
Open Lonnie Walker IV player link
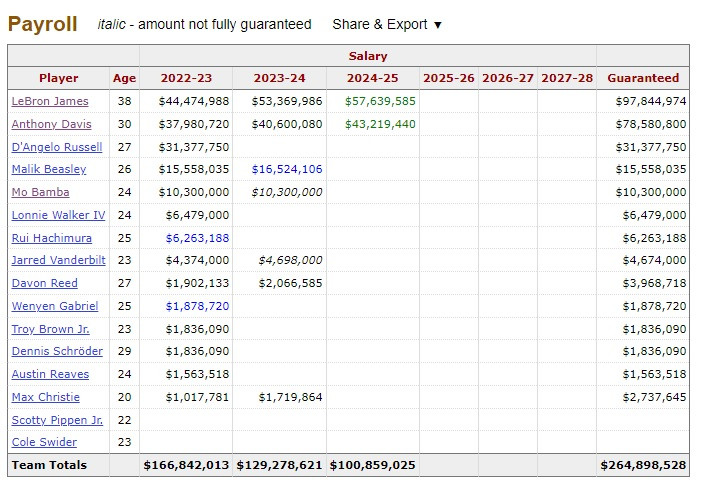tap(58, 215)
